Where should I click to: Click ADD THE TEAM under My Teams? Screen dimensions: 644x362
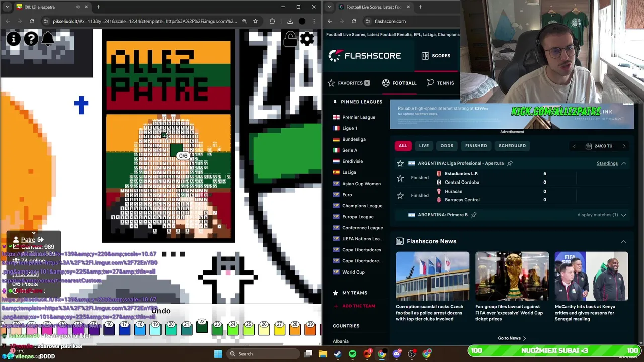click(x=355, y=306)
